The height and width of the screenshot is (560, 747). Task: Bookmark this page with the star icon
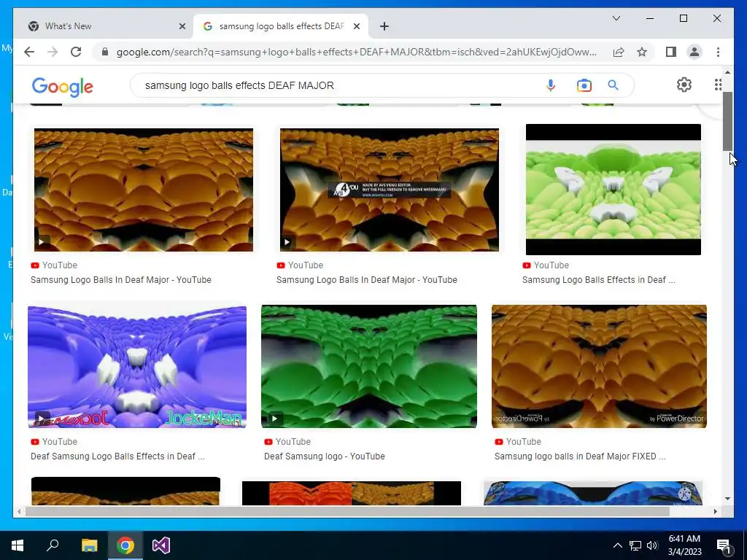[x=642, y=52]
